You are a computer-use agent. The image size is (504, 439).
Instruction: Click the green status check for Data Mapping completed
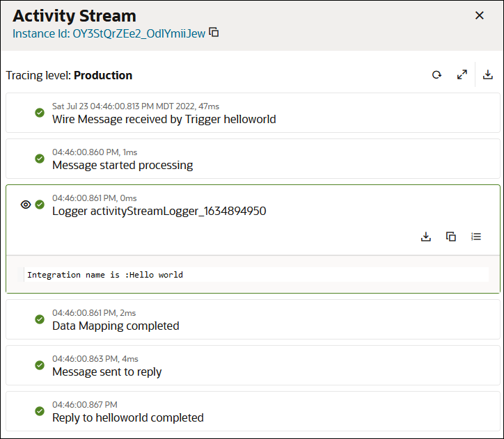[40, 319]
